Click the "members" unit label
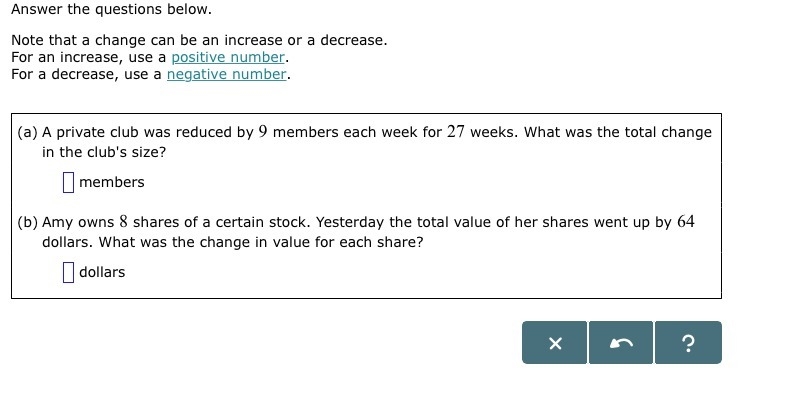Image resolution: width=788 pixels, height=399 pixels. click(x=112, y=182)
